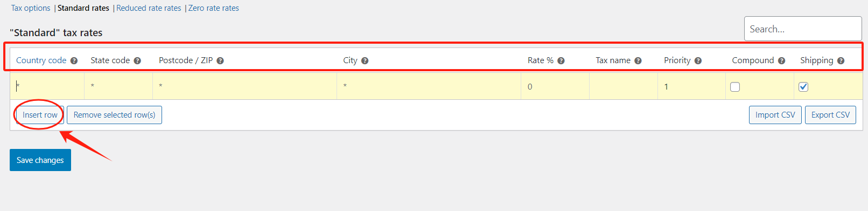Viewport: 868px width, 211px height.
Task: Click help icon beside Postcode / ZIP
Action: [220, 61]
